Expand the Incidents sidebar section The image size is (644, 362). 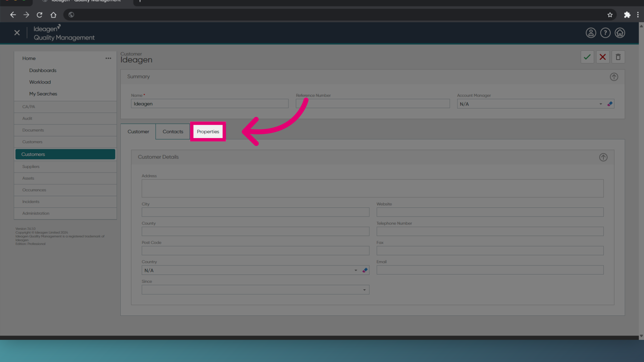pos(65,202)
